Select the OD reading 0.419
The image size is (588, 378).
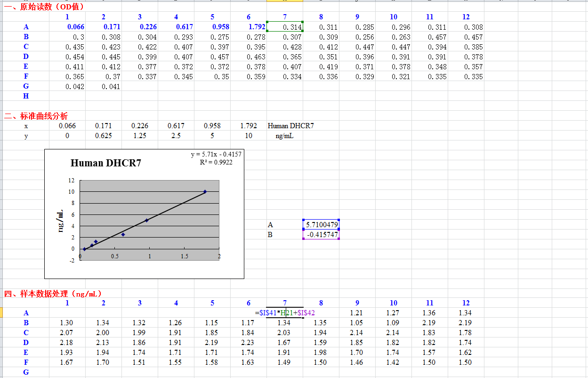click(x=329, y=66)
